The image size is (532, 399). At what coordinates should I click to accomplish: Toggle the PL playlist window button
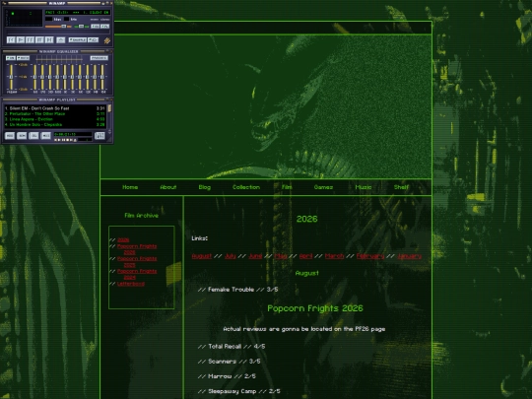click(104, 27)
